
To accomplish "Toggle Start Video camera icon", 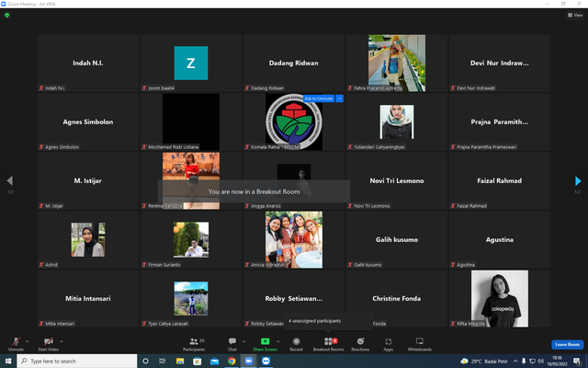I will pyautogui.click(x=49, y=341).
